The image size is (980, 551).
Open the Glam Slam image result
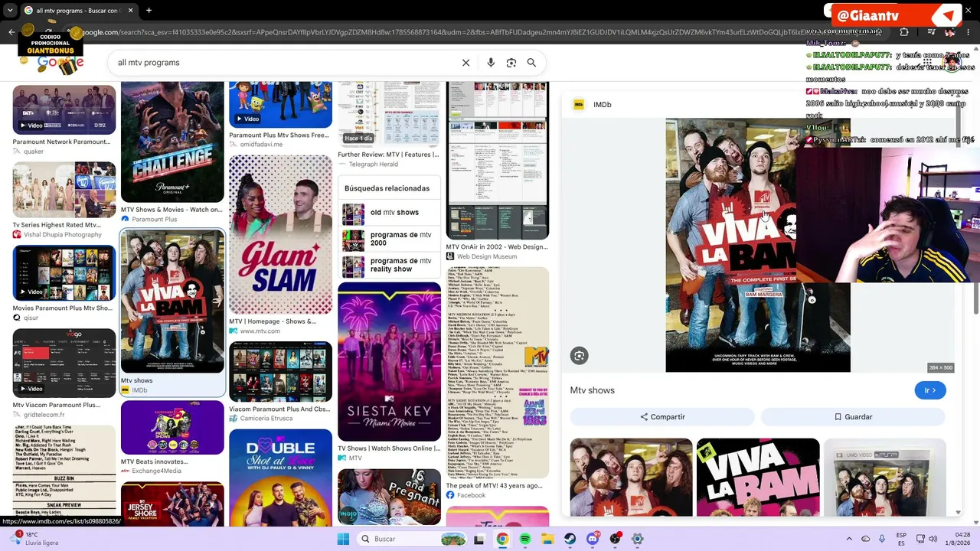(x=280, y=235)
